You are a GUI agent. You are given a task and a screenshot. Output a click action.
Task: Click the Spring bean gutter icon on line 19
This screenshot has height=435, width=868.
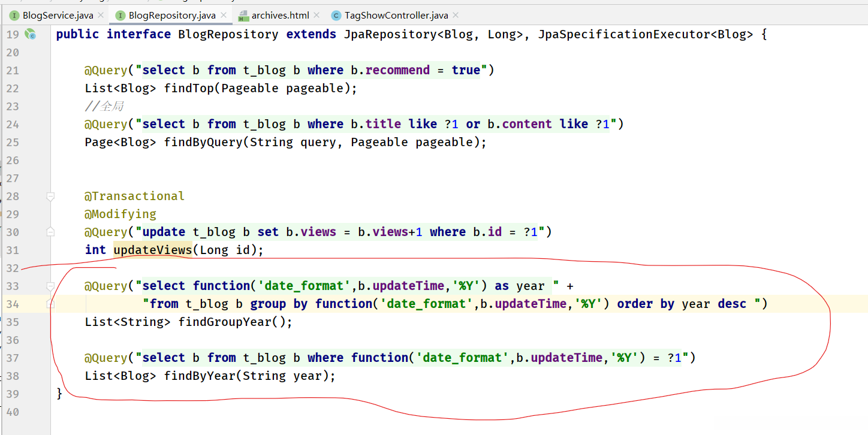click(x=30, y=34)
